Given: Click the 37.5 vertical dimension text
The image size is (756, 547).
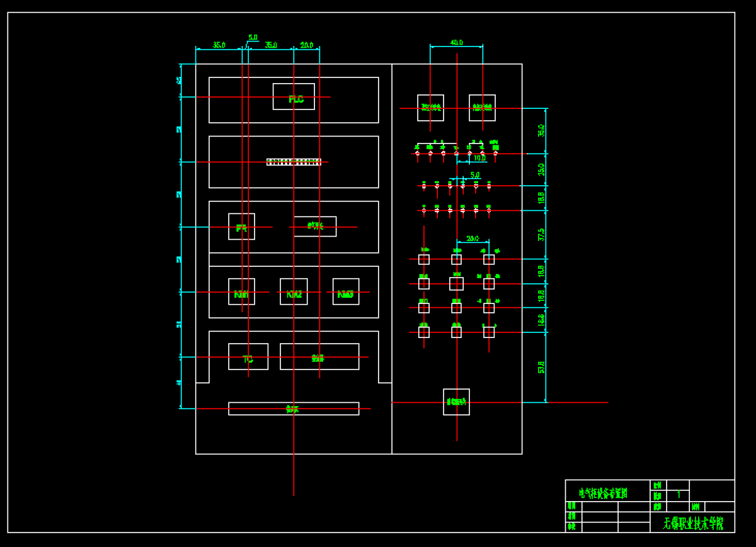Looking at the screenshot, I should point(541,234).
